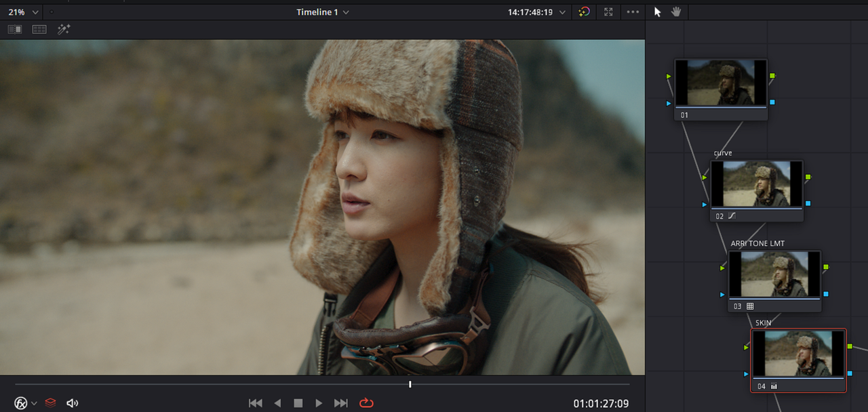Toggle the image wipe view
This screenshot has width=868, height=412.
pos(15,29)
